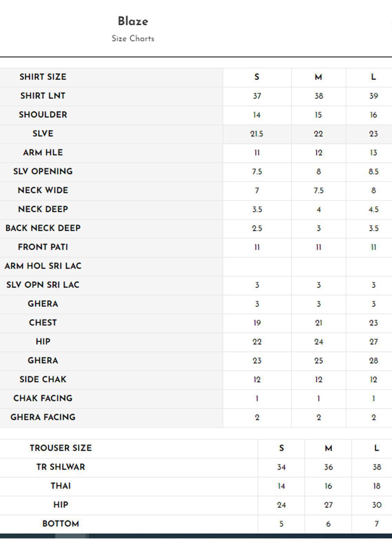Select the S column header in shirt table
Viewport: 392px width, 546px height.
coord(257,77)
